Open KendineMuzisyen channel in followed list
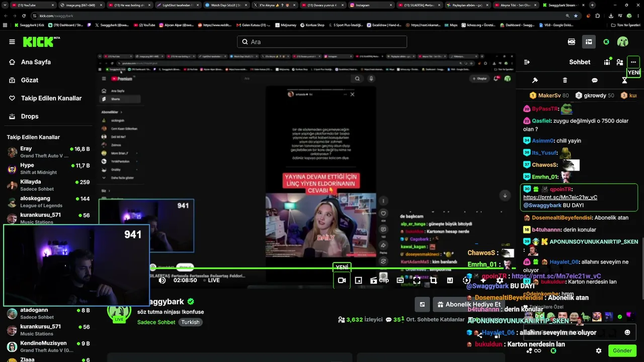The width and height of the screenshot is (644, 362). click(x=48, y=346)
